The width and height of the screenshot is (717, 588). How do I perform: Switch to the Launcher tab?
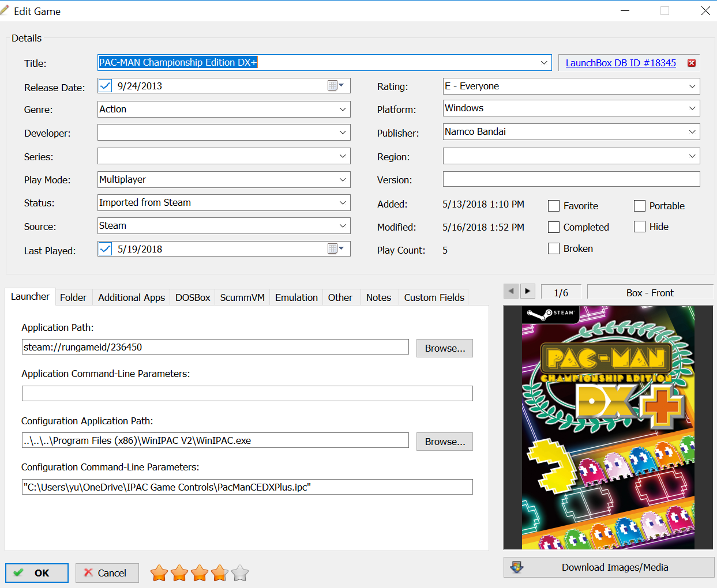[30, 296]
